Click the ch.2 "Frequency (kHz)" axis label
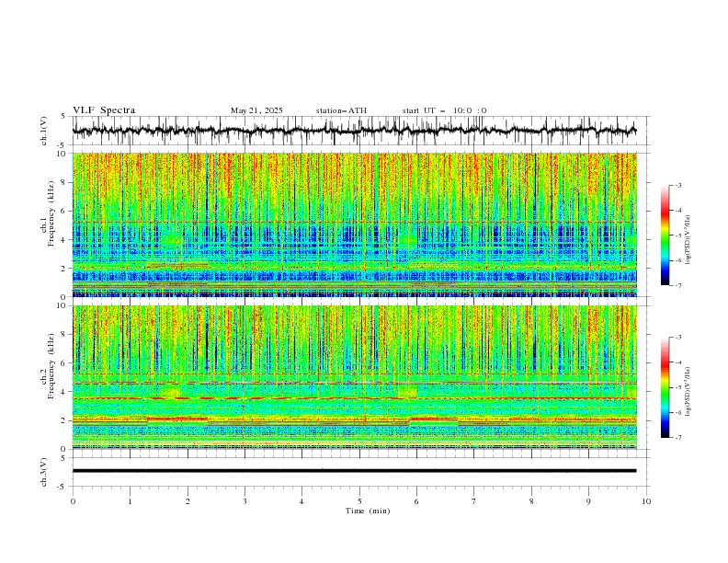This screenshot has height=563, width=728. (51, 366)
